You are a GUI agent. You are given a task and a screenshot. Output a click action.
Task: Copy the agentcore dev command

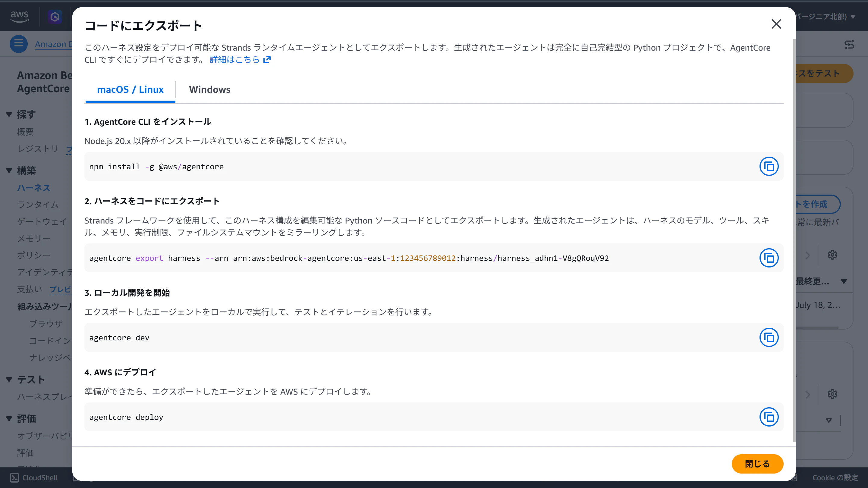(769, 337)
